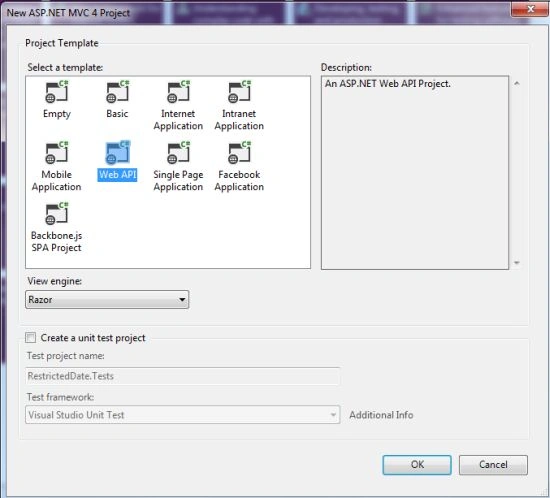Click the 'Basic' template label

pos(118,114)
